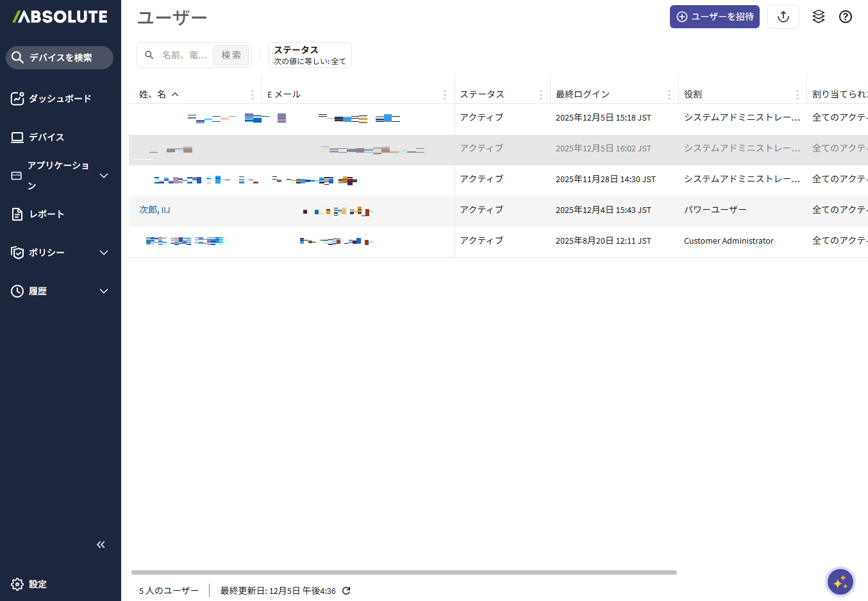This screenshot has width=868, height=601.
Task: Click the export upload icon button
Action: [x=783, y=17]
